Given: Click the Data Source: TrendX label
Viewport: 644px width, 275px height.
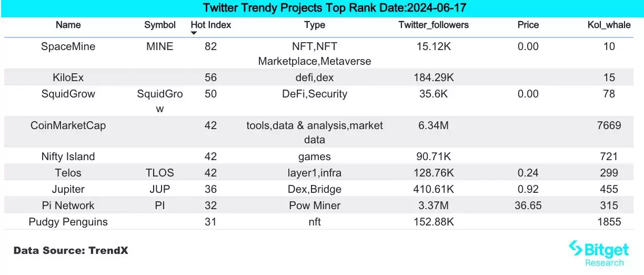Looking at the screenshot, I should pos(71,251).
